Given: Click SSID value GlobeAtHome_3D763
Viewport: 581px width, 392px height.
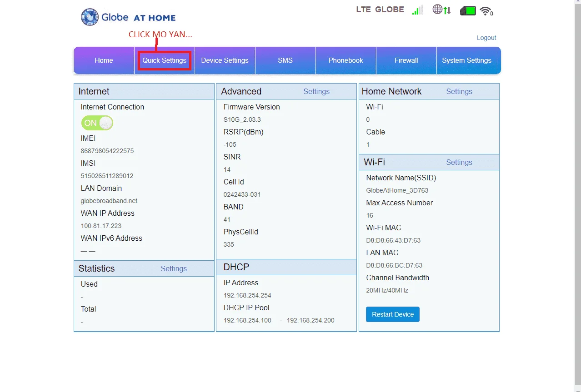Looking at the screenshot, I should pos(397,190).
